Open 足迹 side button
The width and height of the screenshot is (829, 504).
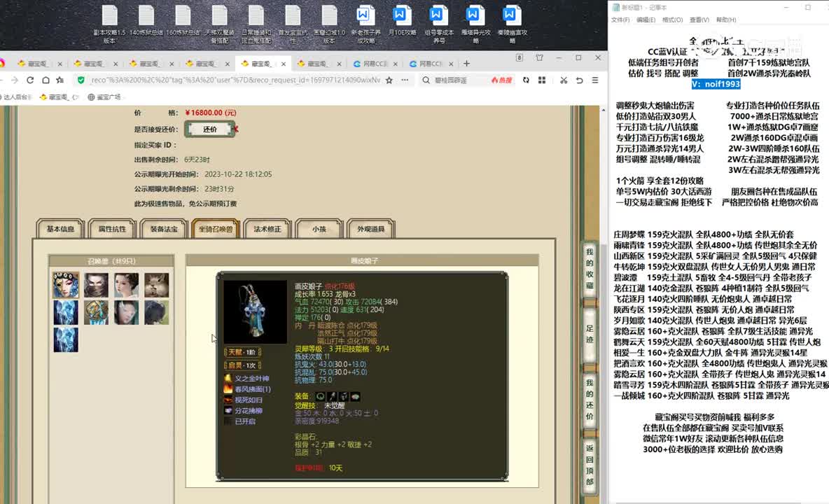coord(590,334)
